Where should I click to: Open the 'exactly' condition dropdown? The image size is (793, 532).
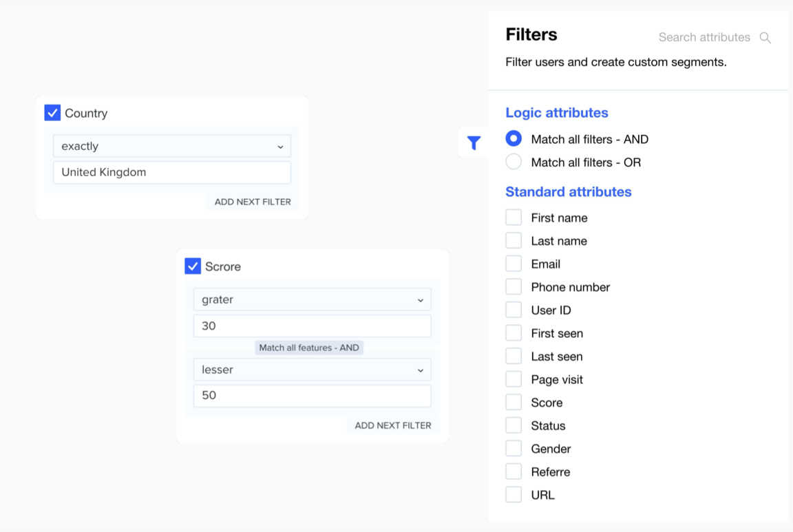(x=172, y=146)
